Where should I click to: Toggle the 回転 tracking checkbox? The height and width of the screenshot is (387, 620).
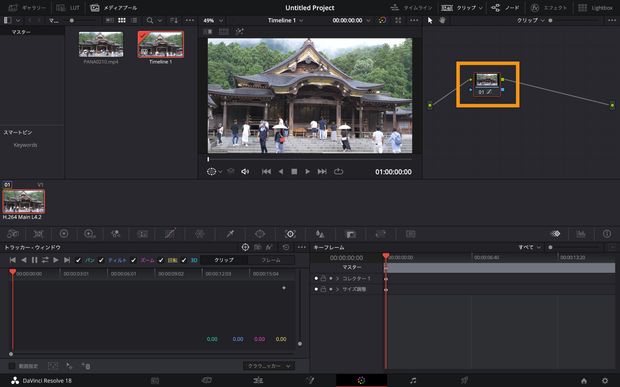click(161, 260)
